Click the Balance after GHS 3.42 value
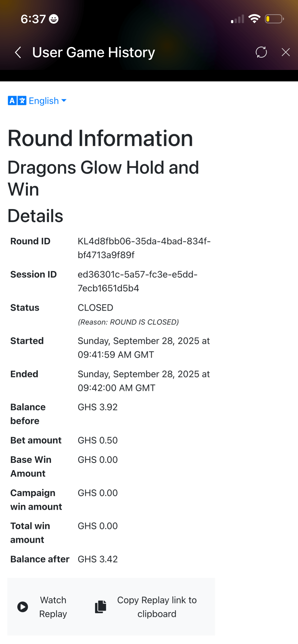This screenshot has width=298, height=644. pyautogui.click(x=98, y=559)
